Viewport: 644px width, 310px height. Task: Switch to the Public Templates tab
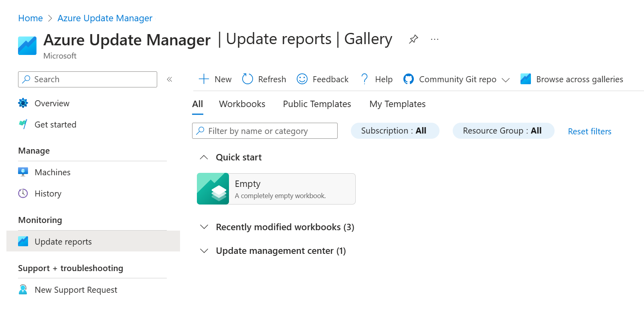coord(317,104)
